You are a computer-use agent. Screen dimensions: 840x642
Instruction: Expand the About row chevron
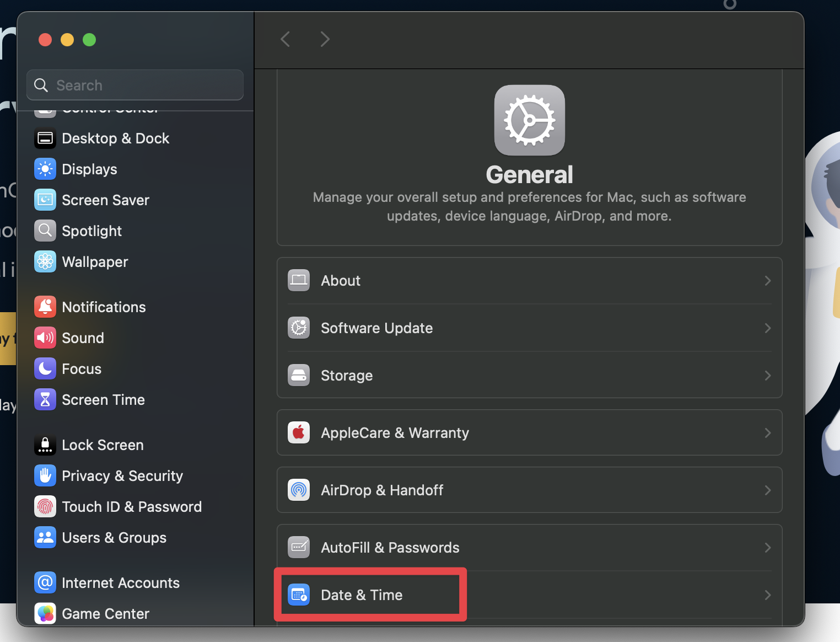point(767,281)
